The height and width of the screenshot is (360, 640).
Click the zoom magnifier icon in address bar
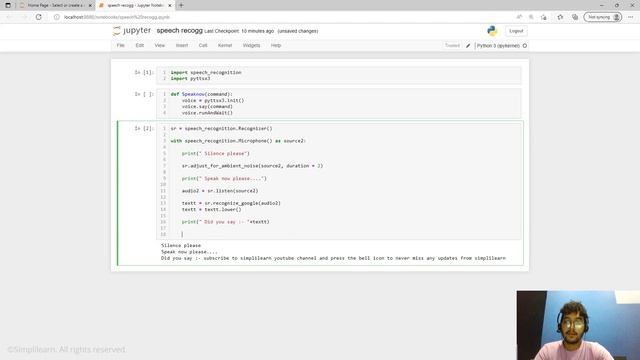point(531,17)
